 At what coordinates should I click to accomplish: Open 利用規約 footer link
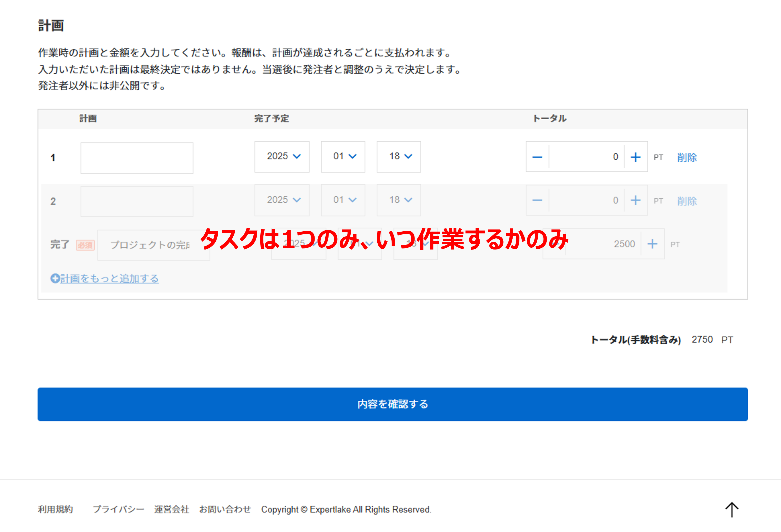coord(55,509)
